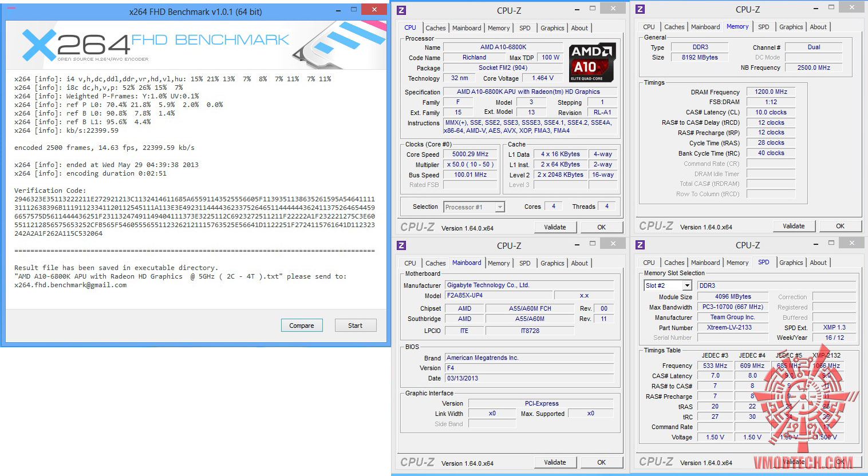Click the core voltage value '1.464 V'
The width and height of the screenshot is (868, 476).
click(x=543, y=78)
